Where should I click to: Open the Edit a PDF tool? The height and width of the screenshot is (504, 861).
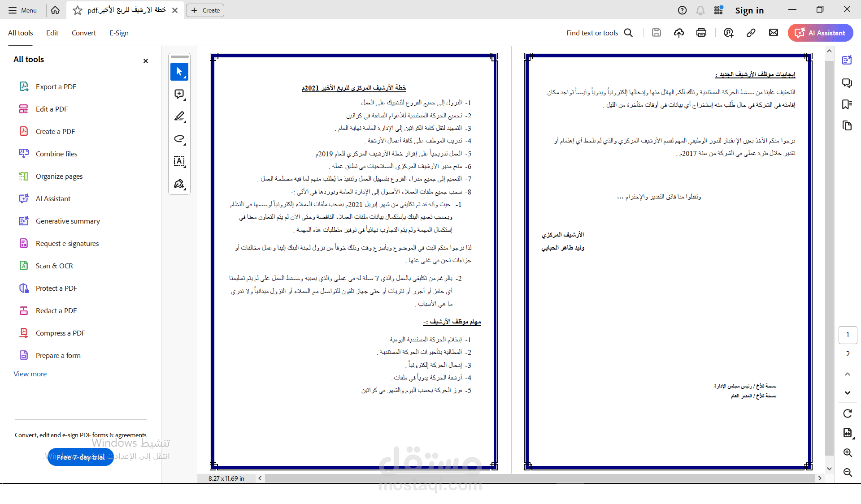pyautogui.click(x=43, y=109)
